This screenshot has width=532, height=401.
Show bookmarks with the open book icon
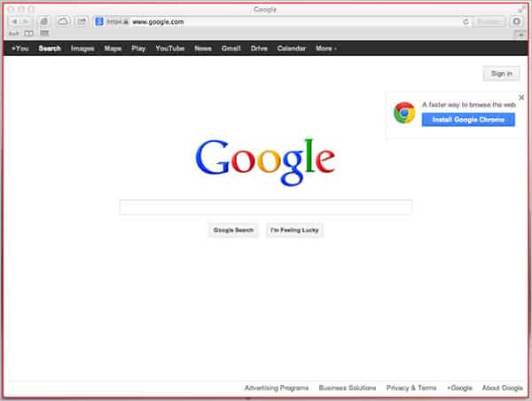29,34
